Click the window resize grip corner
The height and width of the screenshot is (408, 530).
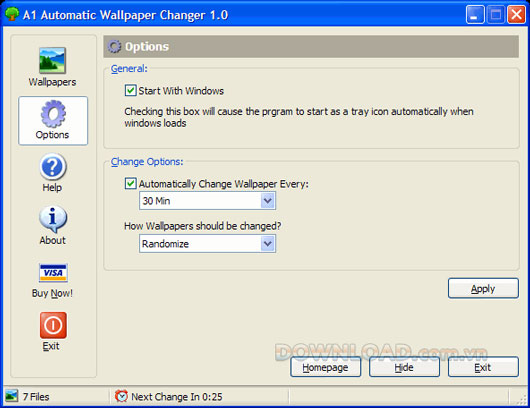tap(522, 400)
